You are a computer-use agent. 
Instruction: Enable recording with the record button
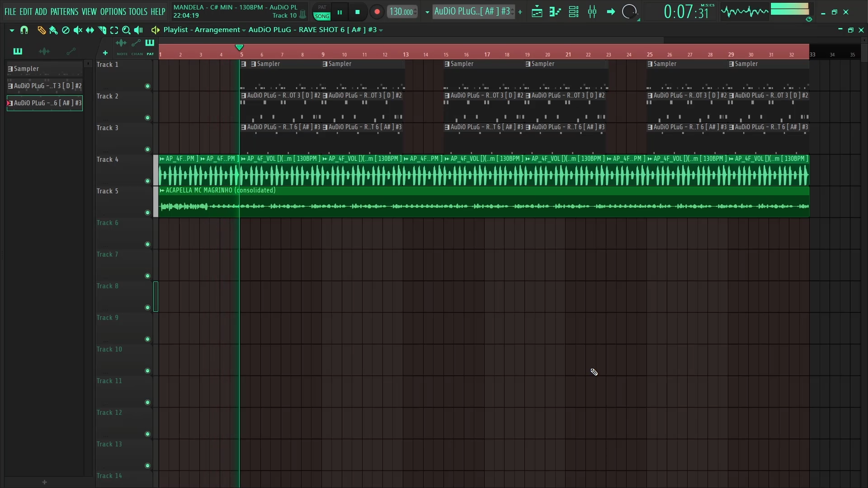377,12
